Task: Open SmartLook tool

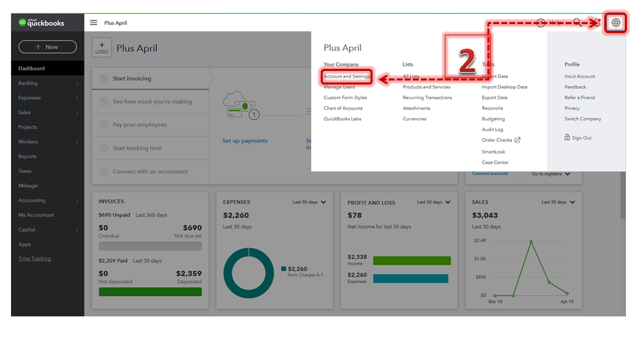Action: tap(493, 152)
